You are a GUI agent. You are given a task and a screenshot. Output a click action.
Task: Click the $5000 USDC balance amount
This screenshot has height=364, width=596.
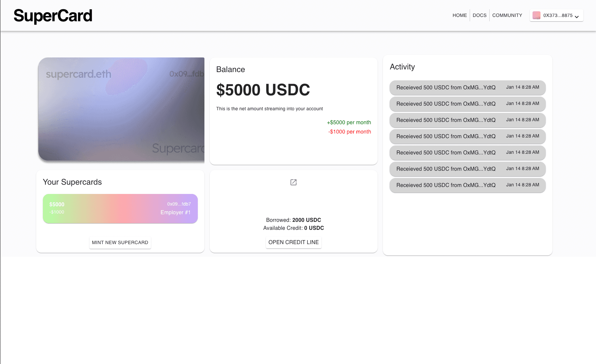click(263, 90)
